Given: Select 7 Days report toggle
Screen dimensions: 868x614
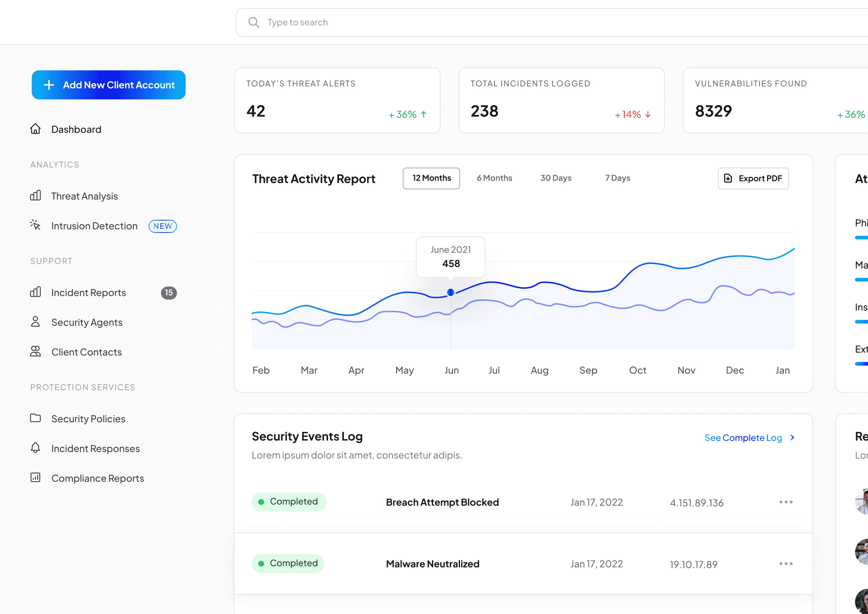Looking at the screenshot, I should 617,177.
